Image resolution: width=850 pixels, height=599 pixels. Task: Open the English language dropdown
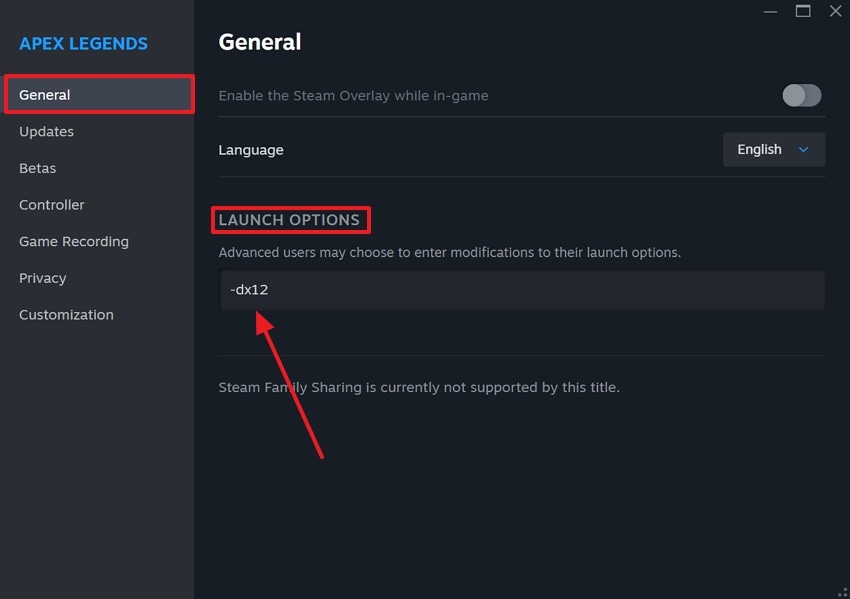click(x=773, y=149)
